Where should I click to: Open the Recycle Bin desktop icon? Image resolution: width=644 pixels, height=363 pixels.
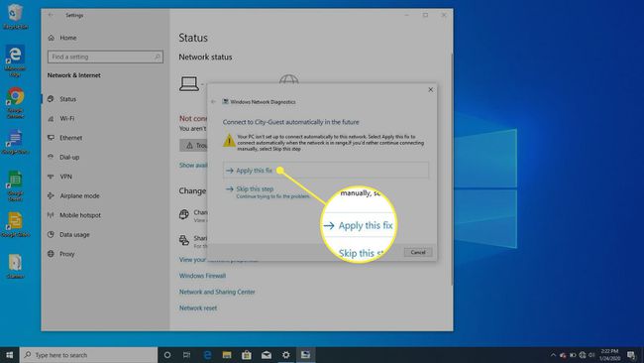(15, 17)
